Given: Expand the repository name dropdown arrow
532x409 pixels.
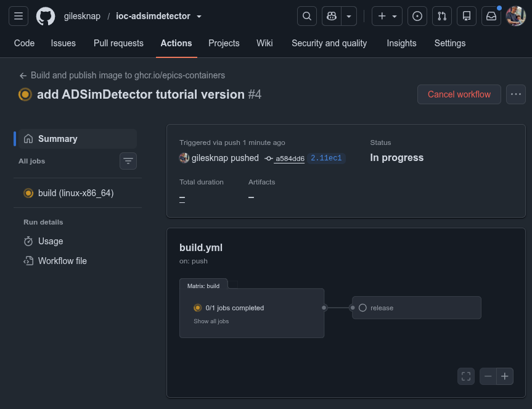Looking at the screenshot, I should coord(199,16).
